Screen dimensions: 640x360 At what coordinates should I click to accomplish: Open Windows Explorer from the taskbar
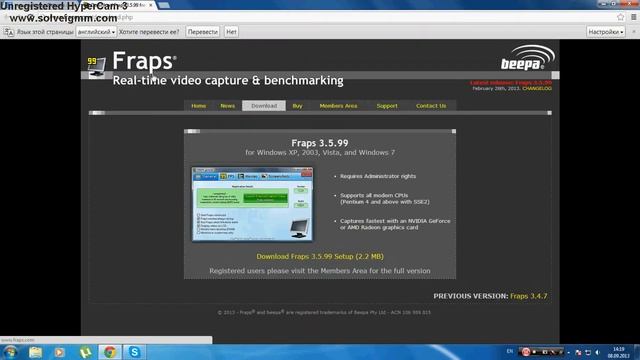click(36, 352)
